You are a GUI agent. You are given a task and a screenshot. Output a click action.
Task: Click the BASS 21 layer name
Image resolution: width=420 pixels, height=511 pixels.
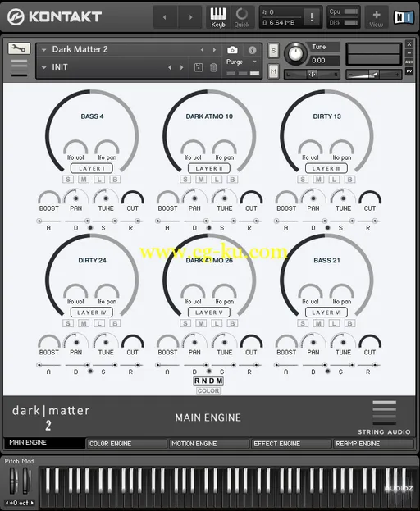click(326, 260)
